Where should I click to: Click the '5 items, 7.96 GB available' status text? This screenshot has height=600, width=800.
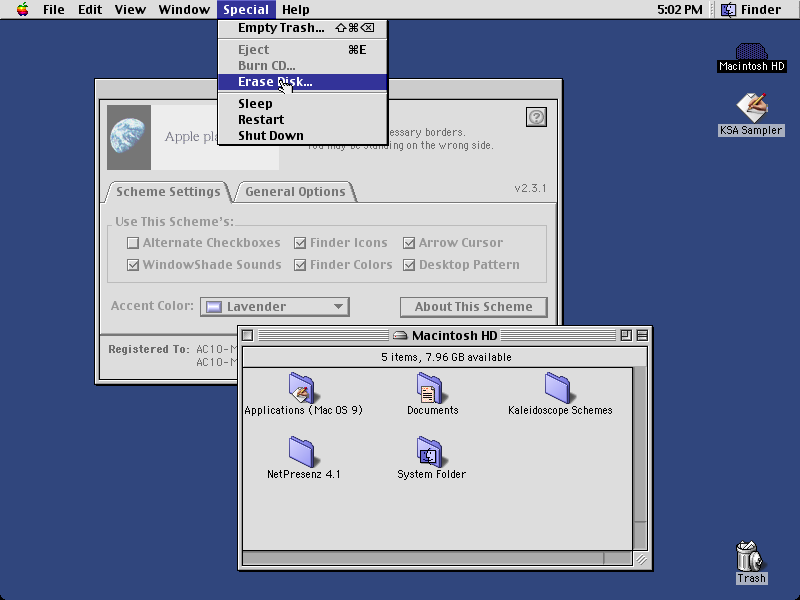[x=446, y=357]
